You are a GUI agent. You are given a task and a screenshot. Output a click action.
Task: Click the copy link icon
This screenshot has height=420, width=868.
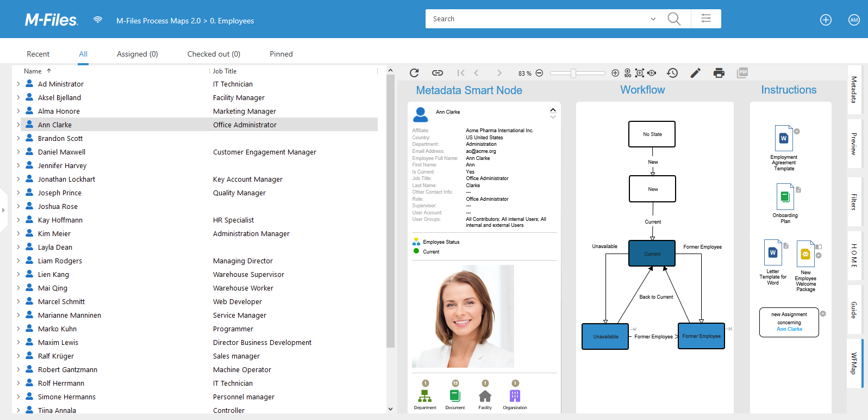[438, 73]
